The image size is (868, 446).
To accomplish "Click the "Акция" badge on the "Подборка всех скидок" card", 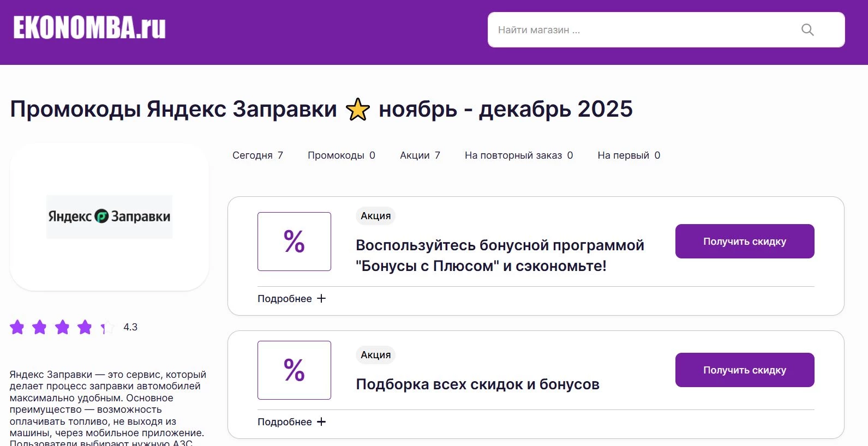I will 375,355.
